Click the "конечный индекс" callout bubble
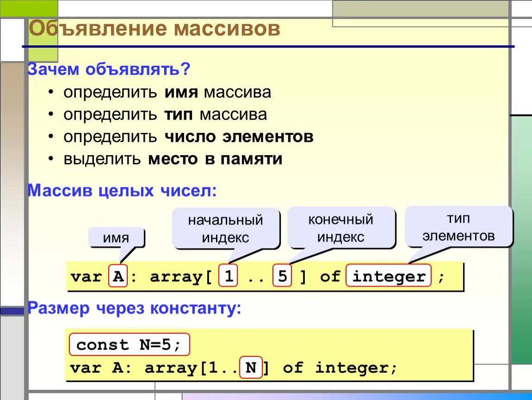This screenshot has height=400, width=532. (x=341, y=228)
